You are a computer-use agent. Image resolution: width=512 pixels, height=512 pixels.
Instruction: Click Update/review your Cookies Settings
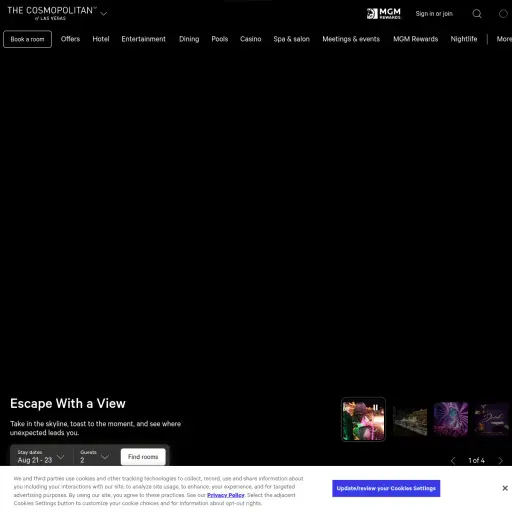pos(386,488)
